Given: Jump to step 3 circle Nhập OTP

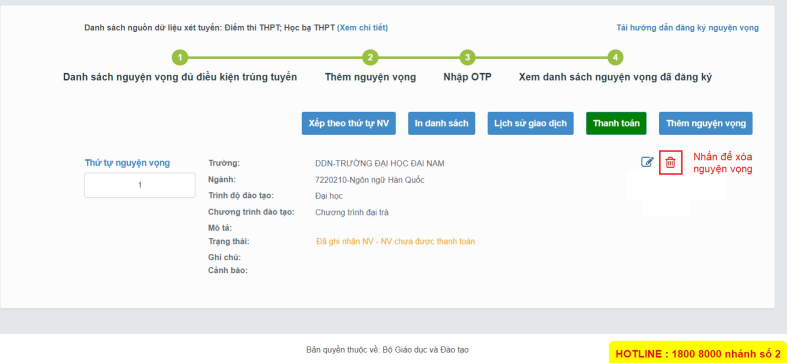Looking at the screenshot, I should click(467, 58).
